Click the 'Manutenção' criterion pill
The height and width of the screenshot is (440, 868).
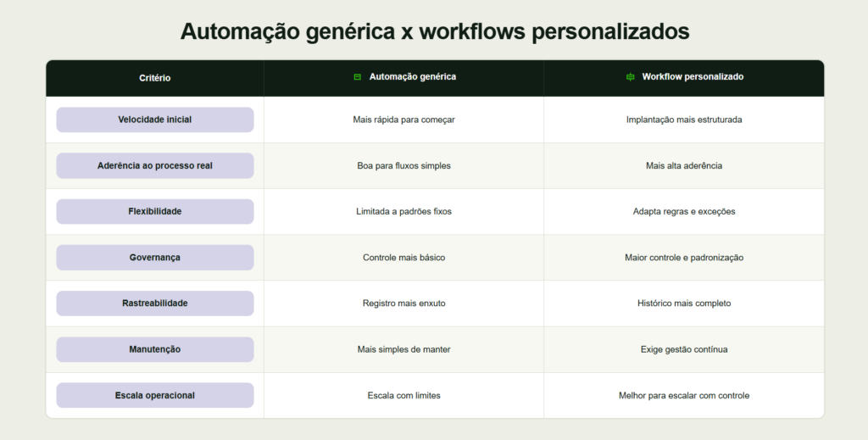click(155, 349)
